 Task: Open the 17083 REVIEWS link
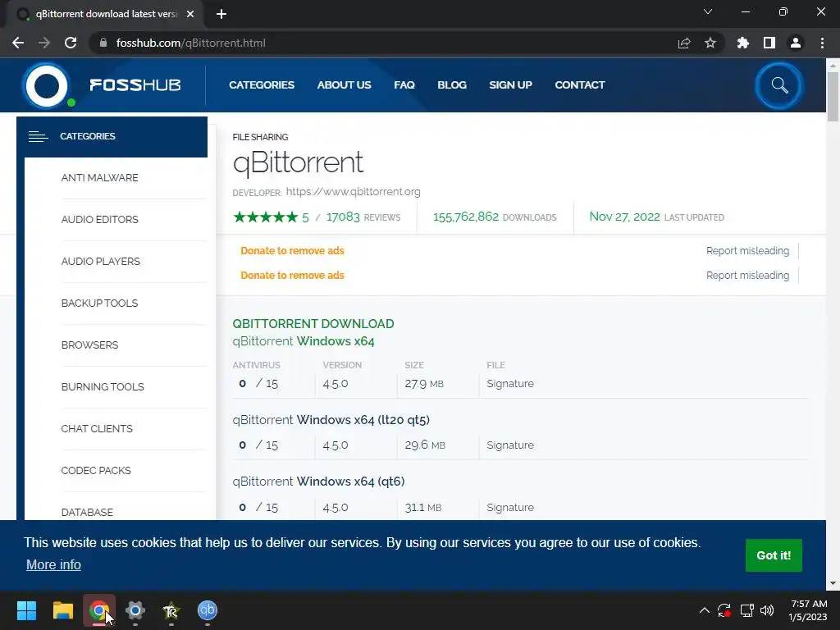[x=363, y=217]
